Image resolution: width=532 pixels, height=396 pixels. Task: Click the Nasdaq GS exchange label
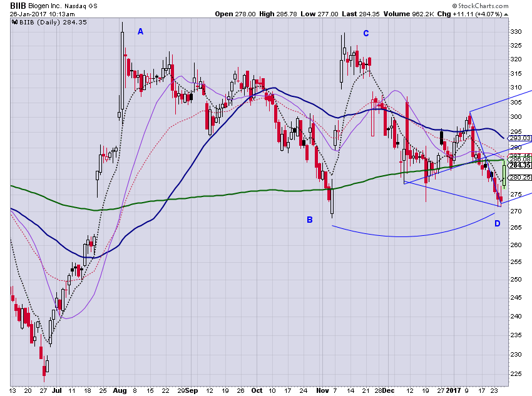click(81, 6)
